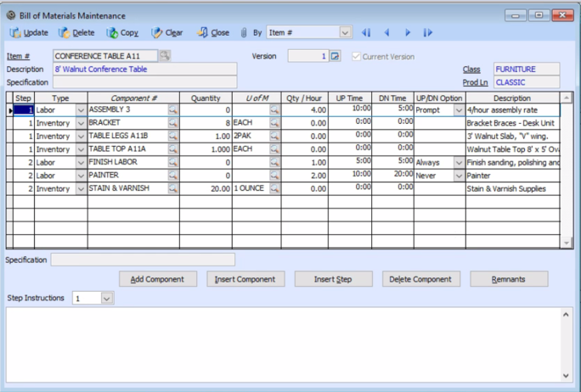
Task: Click the Component # column header
Action: click(x=133, y=98)
